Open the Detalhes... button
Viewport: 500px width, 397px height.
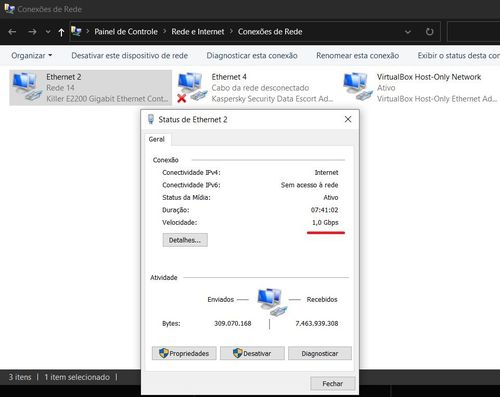click(185, 240)
